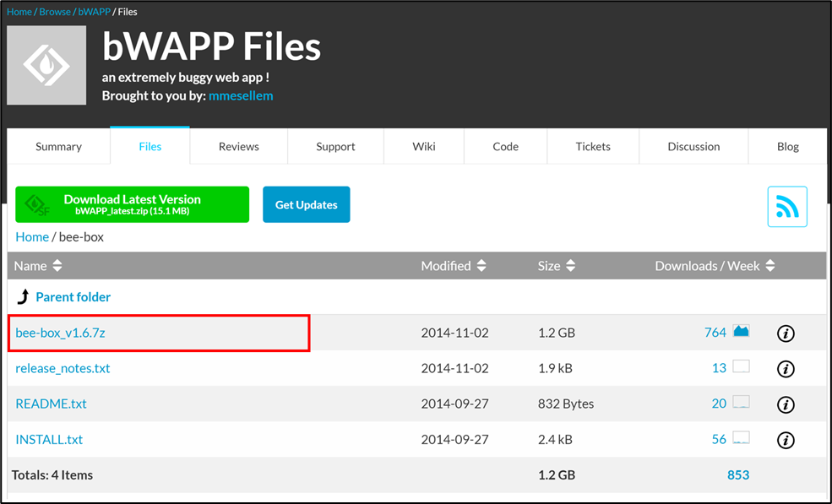Click the 20 weekly downloads count
Screen dimensions: 832x504
pyautogui.click(x=719, y=404)
